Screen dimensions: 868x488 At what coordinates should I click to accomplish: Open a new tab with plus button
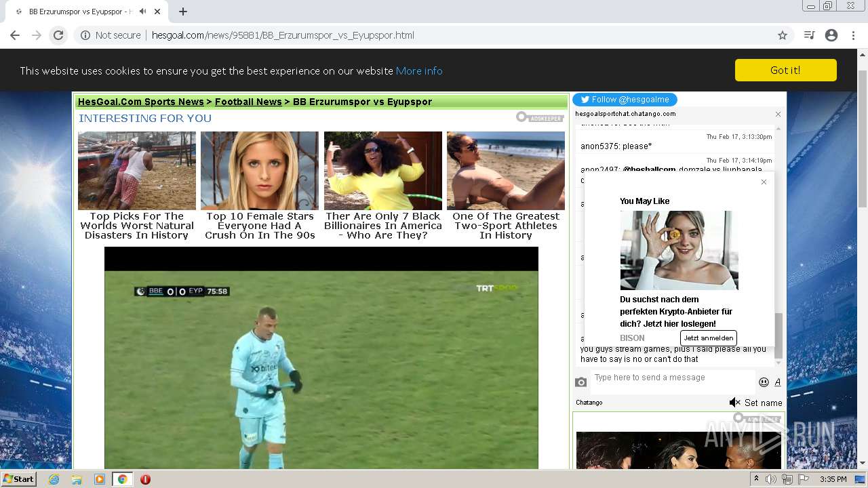coord(183,12)
